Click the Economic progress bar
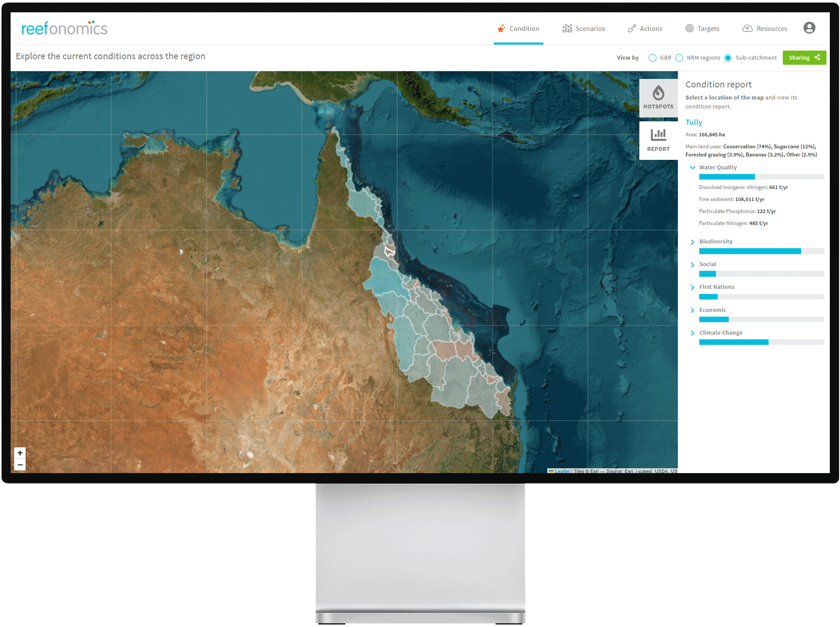The width and height of the screenshot is (840, 627). (x=761, y=319)
